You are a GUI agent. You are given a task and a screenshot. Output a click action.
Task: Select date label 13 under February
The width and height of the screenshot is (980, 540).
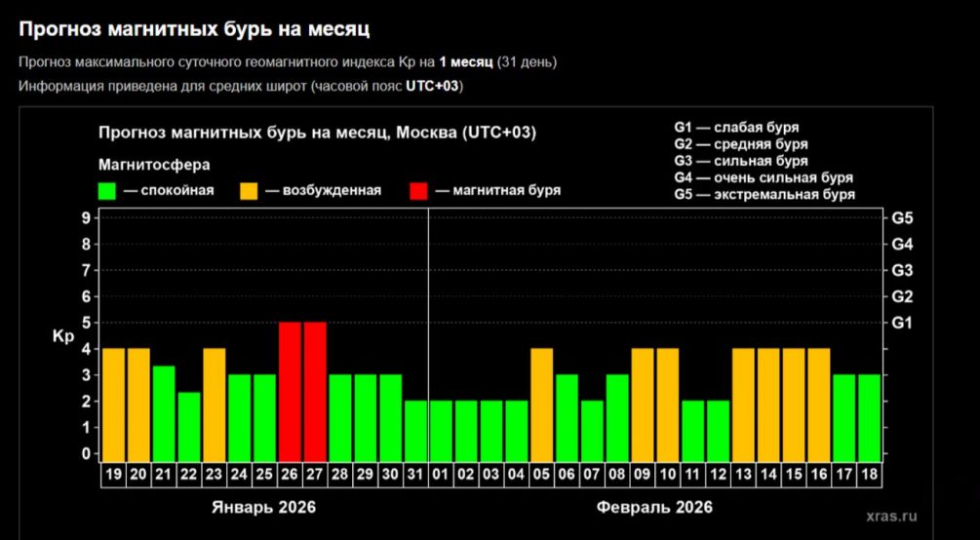(744, 474)
